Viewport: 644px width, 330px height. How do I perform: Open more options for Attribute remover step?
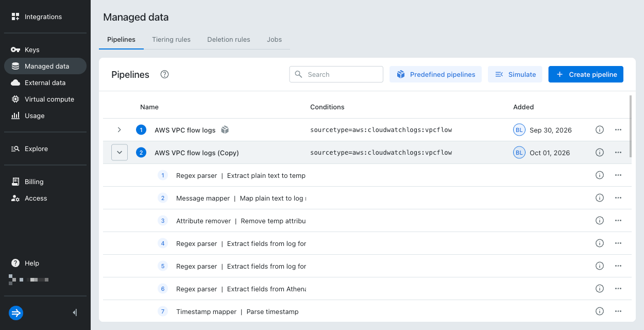pyautogui.click(x=618, y=221)
